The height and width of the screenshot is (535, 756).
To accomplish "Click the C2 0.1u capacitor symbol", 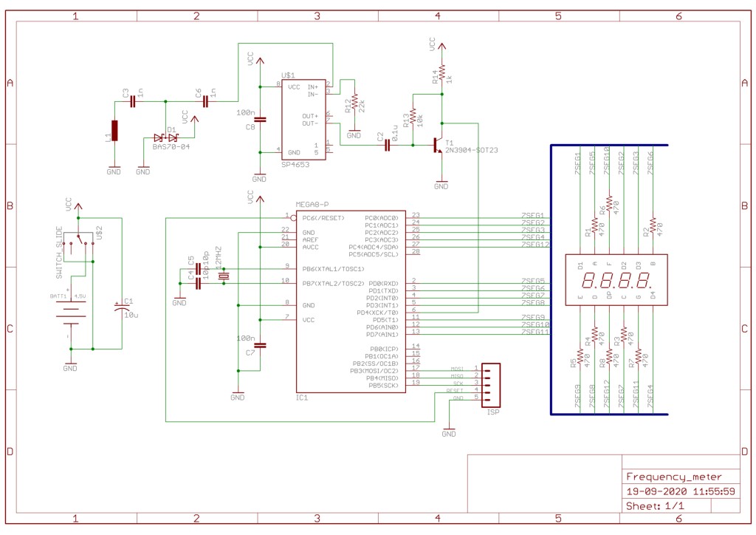I will pos(387,145).
